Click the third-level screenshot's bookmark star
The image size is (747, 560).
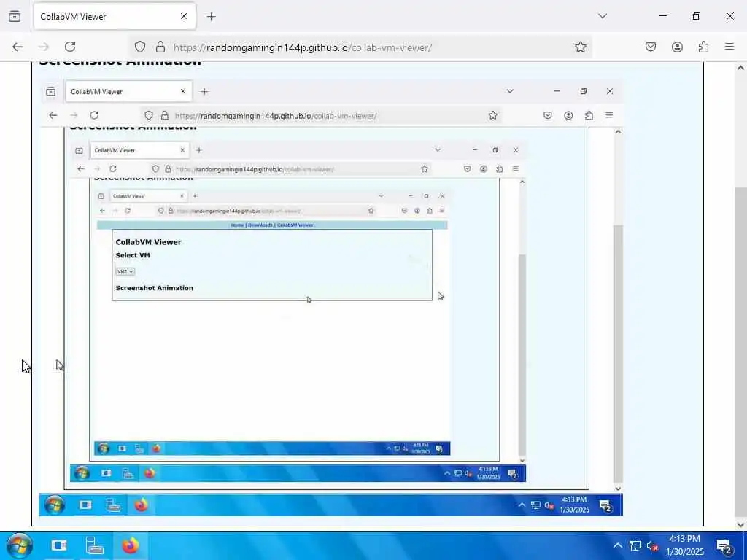pyautogui.click(x=425, y=168)
